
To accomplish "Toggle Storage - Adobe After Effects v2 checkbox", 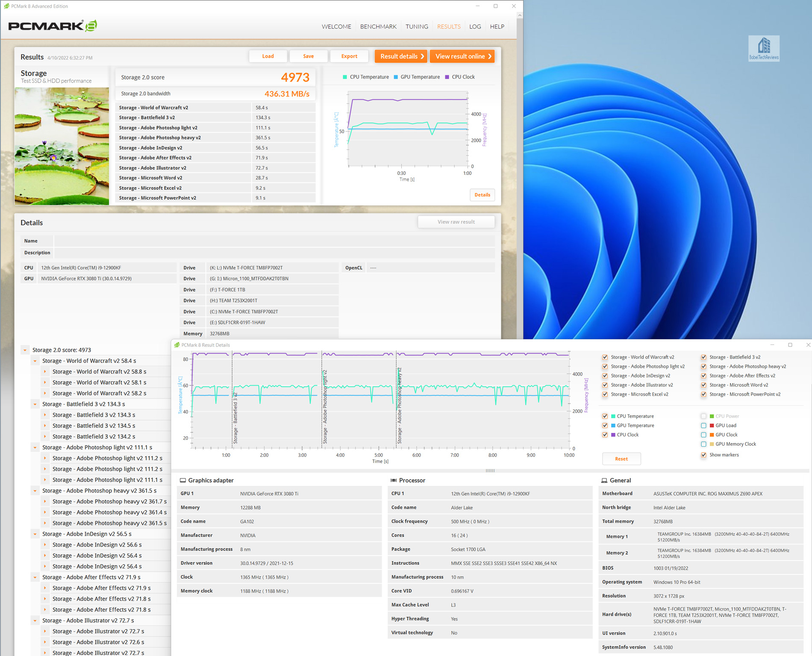I will 704,376.
